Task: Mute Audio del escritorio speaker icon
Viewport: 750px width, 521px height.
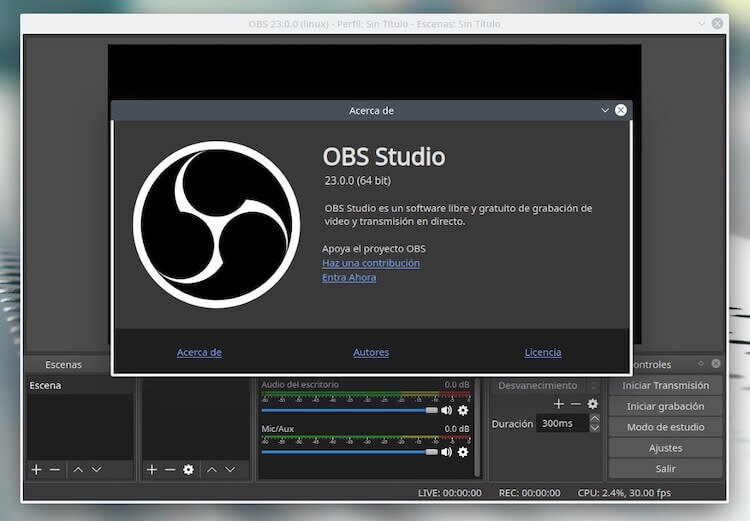Action: pyautogui.click(x=446, y=410)
